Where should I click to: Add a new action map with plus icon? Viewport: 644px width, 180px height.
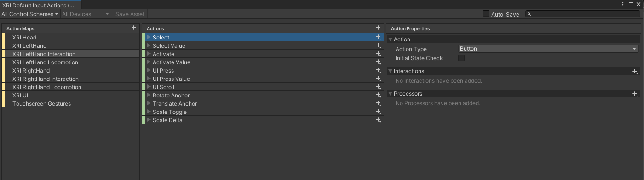(x=134, y=28)
